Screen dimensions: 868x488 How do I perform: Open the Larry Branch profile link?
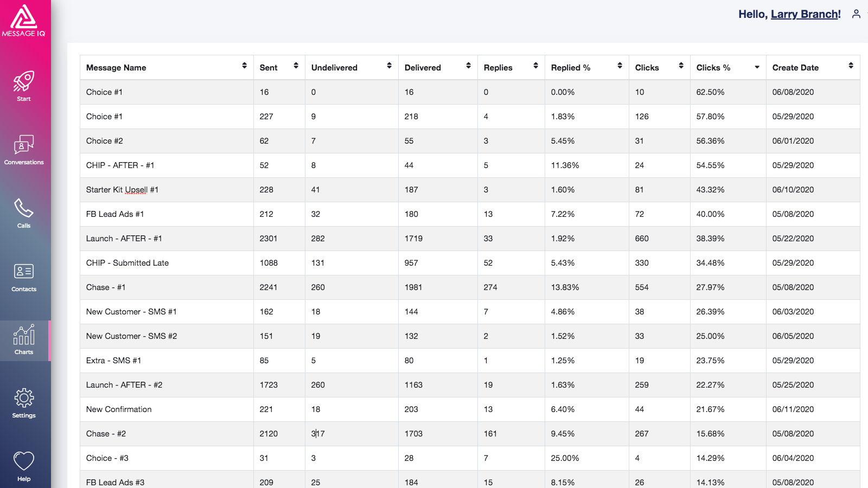click(806, 14)
